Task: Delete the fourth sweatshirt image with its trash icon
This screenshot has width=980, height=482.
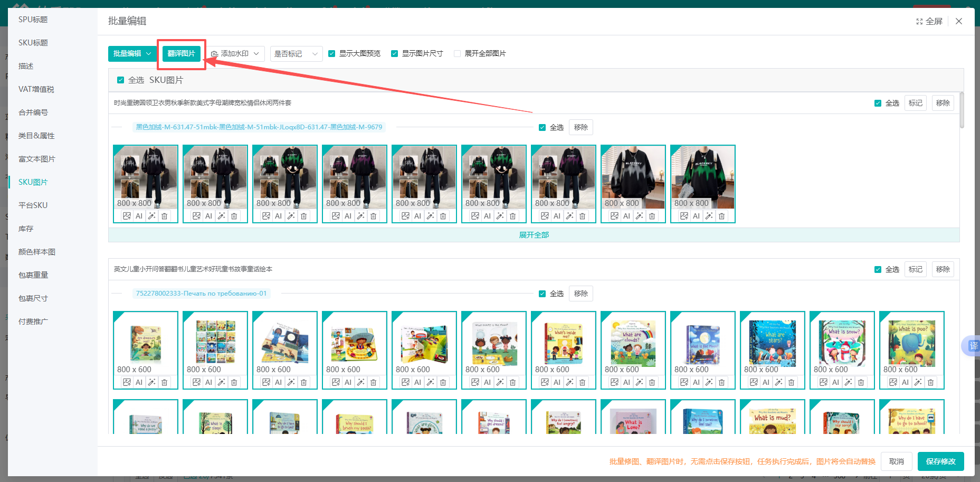Action: 373,216
